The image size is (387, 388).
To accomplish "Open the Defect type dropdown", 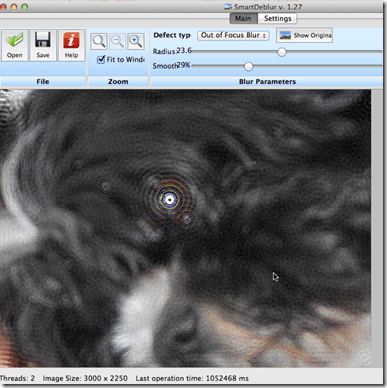I will 233,35.
